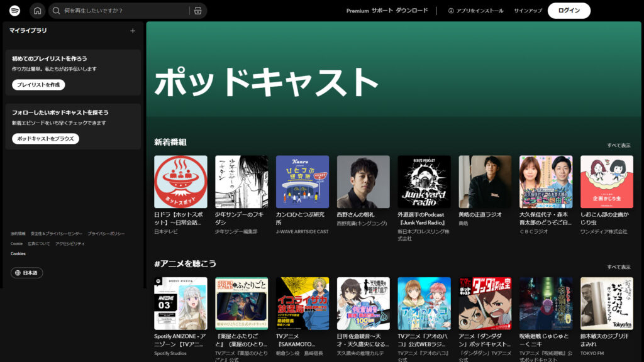The height and width of the screenshot is (362, 644).
Task: Open Browse icon in search bar
Action: coord(197,11)
